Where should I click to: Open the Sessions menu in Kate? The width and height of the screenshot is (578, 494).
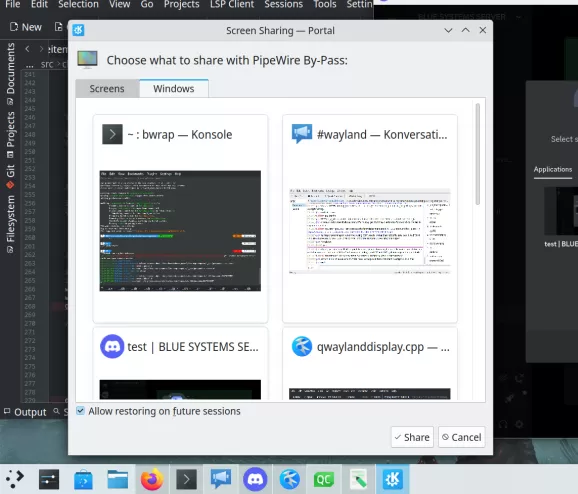click(283, 4)
